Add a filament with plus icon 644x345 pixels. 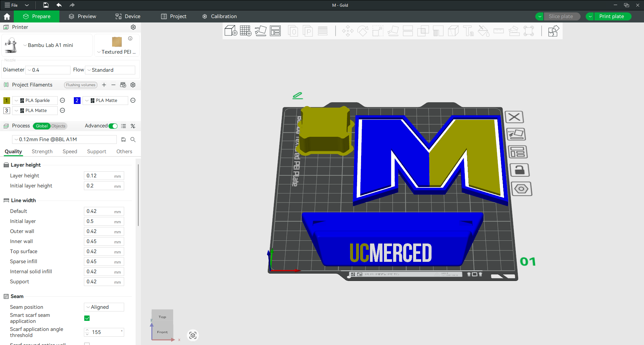tap(104, 85)
